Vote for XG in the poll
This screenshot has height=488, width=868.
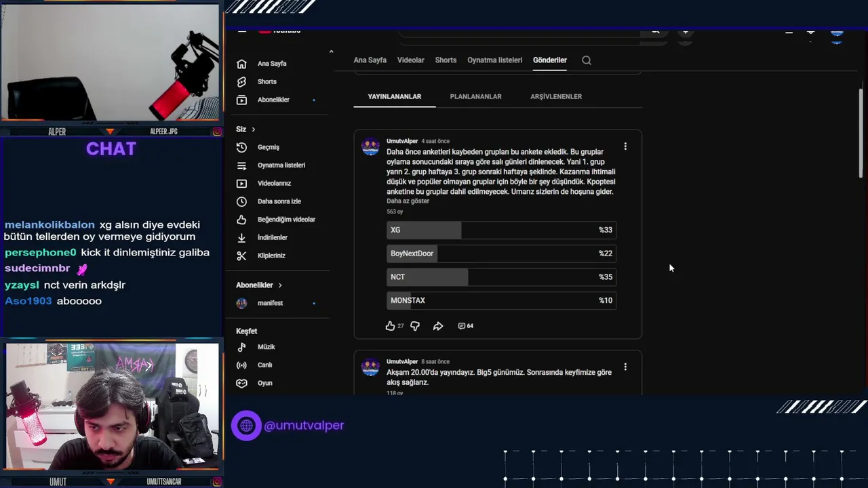pos(501,230)
